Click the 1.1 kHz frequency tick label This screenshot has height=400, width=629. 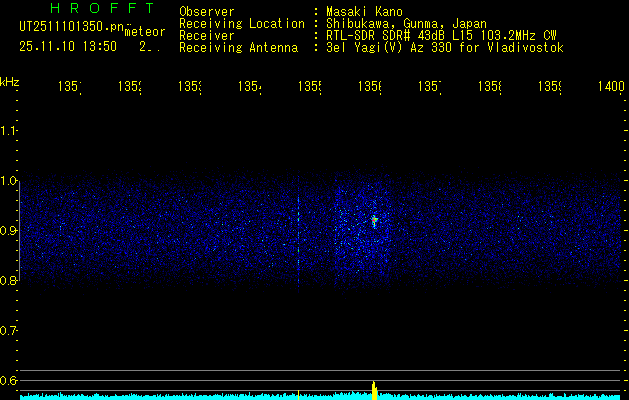click(x=8, y=130)
